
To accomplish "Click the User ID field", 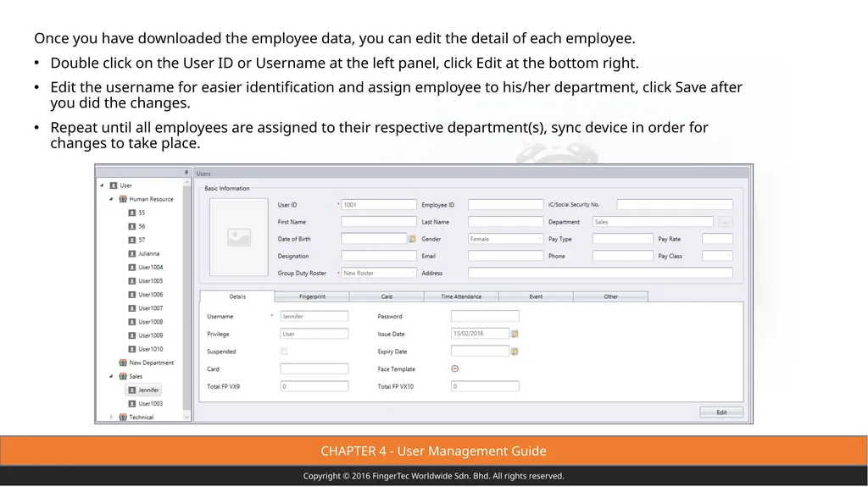I will click(379, 205).
